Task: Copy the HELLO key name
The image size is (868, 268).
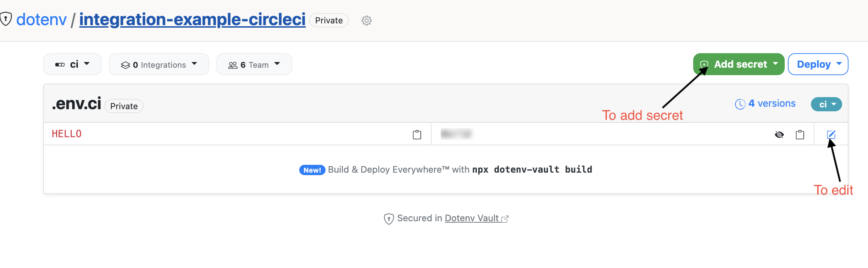Action: (x=417, y=135)
